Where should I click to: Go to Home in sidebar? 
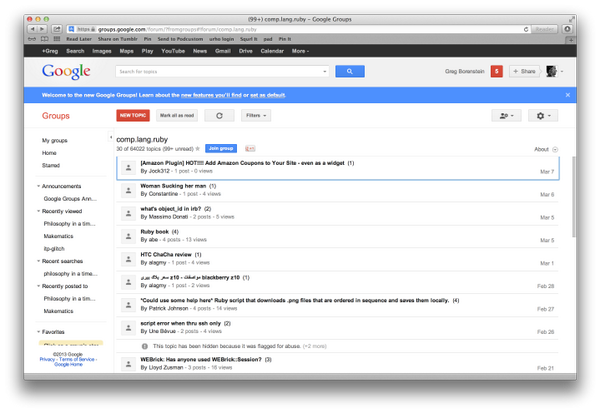click(49, 153)
